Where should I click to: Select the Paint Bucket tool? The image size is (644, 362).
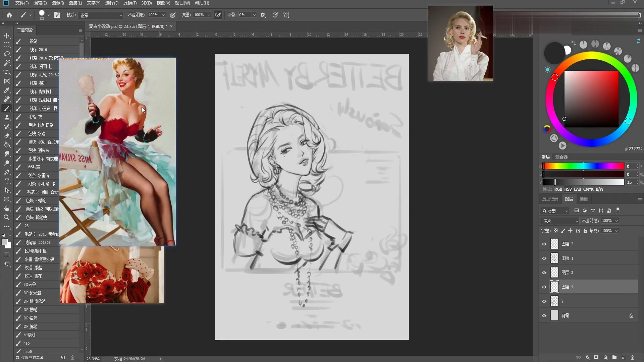click(7, 145)
